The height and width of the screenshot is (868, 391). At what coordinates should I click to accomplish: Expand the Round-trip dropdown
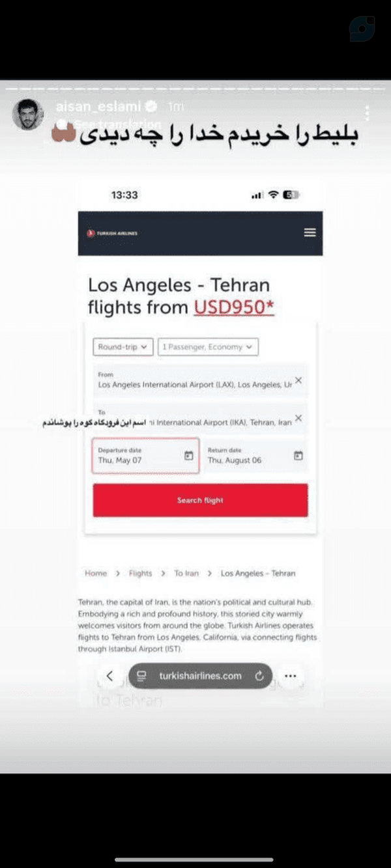coord(123,347)
